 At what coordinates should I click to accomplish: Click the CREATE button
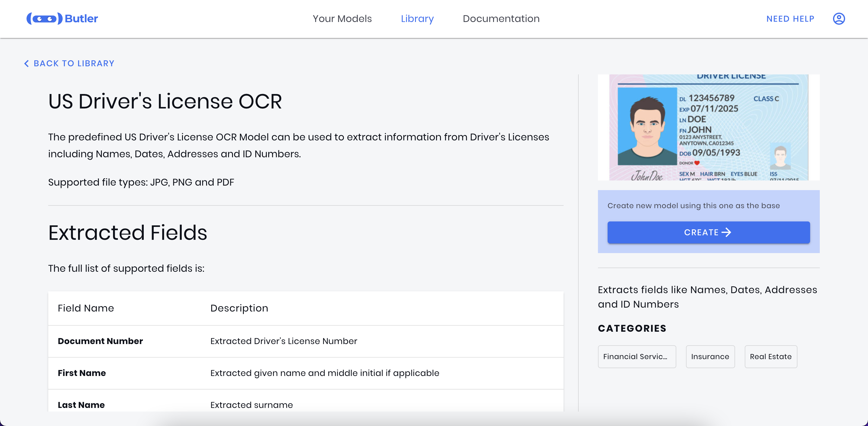click(x=708, y=232)
